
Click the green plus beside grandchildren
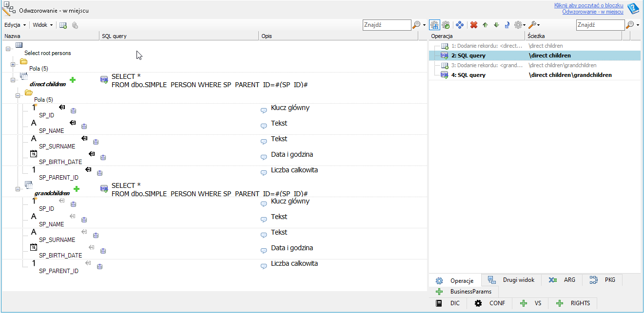(x=77, y=189)
